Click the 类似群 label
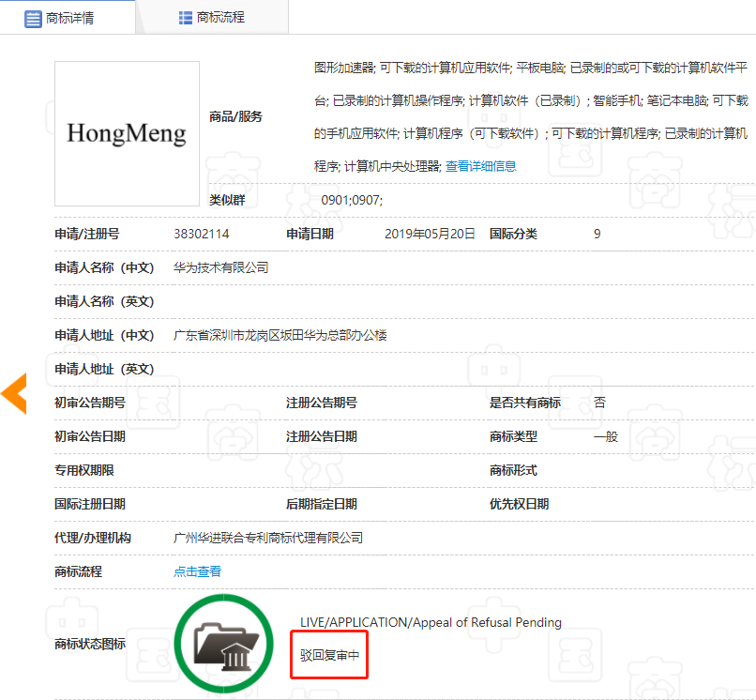 click(227, 200)
